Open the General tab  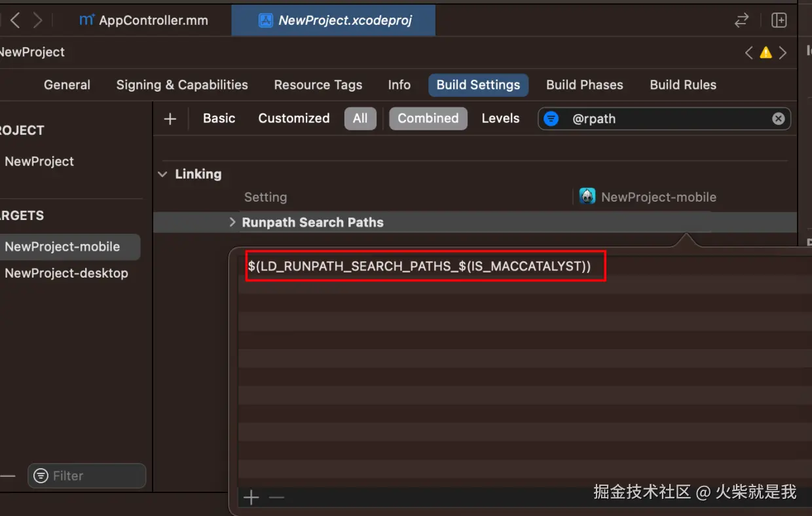(x=67, y=85)
